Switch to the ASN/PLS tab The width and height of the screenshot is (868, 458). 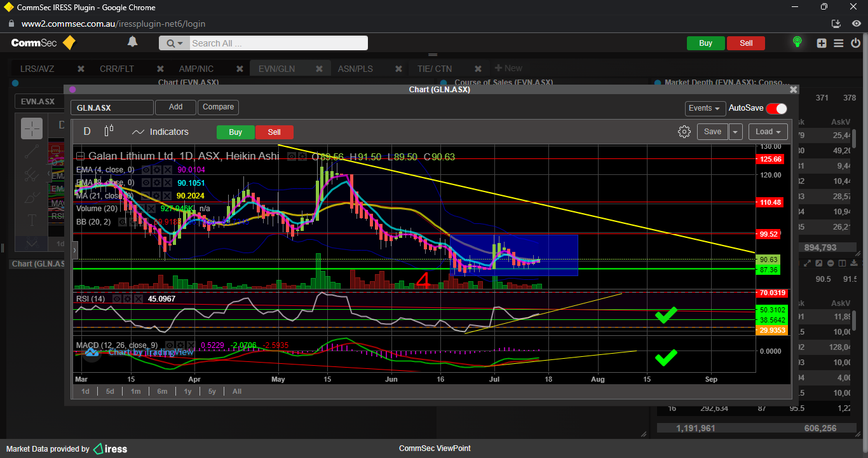[x=355, y=69]
